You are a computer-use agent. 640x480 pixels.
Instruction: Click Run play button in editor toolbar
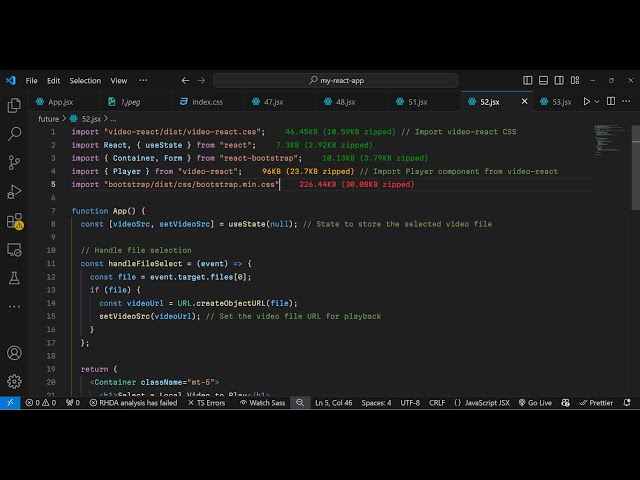coord(587,101)
